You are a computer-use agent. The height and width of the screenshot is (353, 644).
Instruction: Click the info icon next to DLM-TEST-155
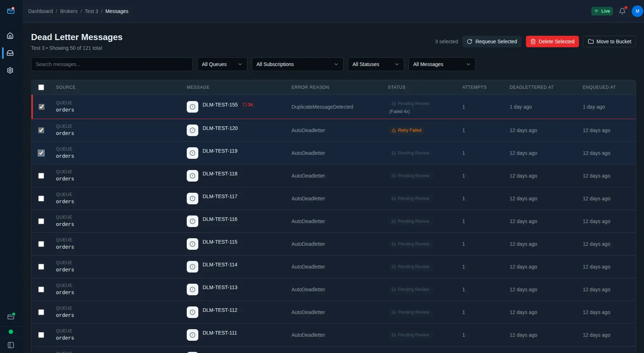pos(192,107)
